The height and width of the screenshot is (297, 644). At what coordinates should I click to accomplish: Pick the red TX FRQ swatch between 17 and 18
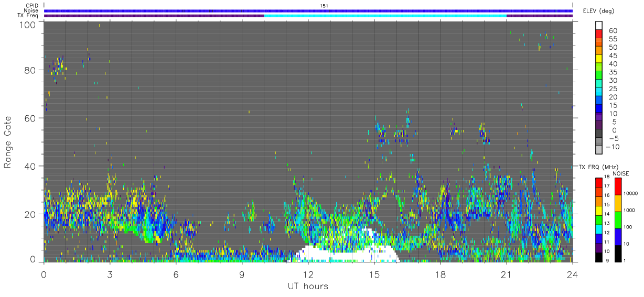(x=599, y=182)
